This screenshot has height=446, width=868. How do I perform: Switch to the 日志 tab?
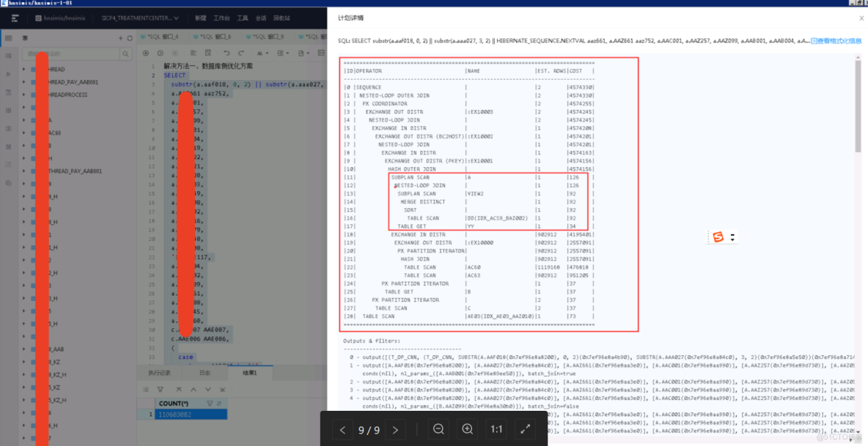(205, 373)
